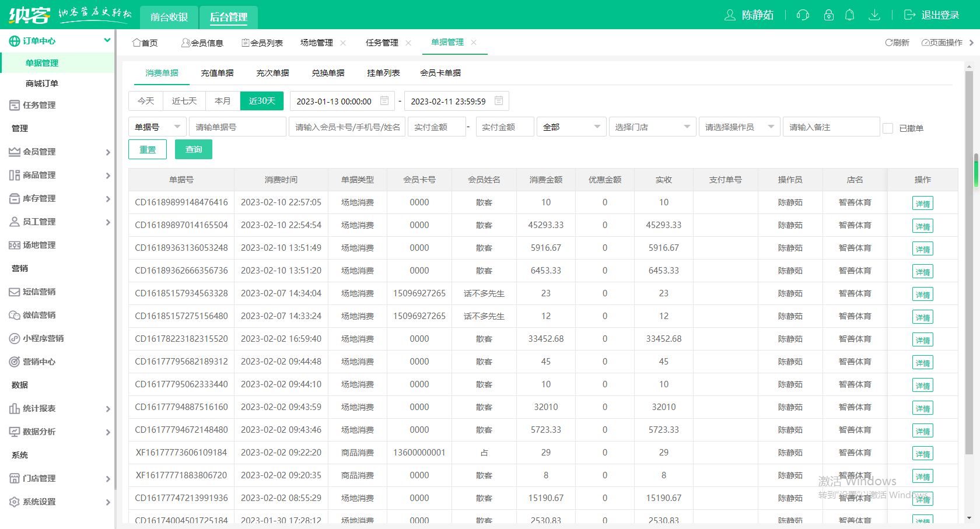Click the 库存管理 sidebar icon
Screen dimensions: 980x529
(x=15, y=198)
